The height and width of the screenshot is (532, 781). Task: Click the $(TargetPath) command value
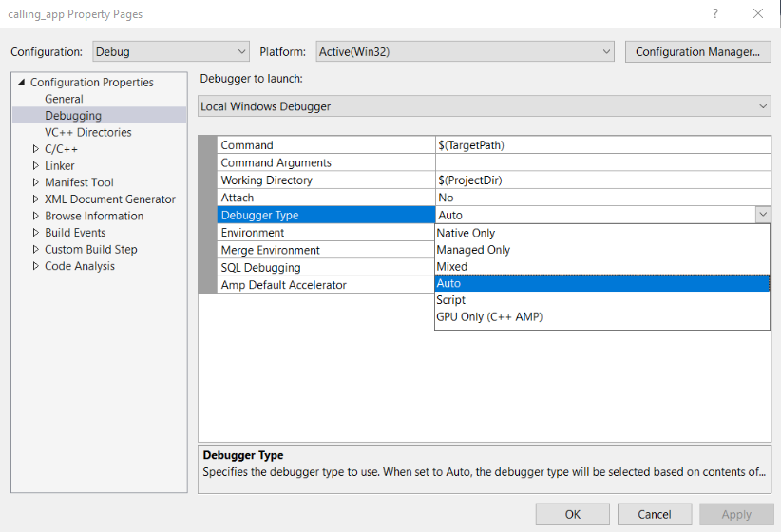click(471, 145)
